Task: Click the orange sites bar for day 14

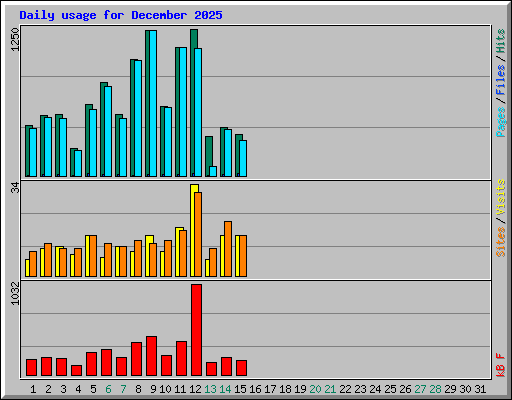Action: pyautogui.click(x=228, y=249)
